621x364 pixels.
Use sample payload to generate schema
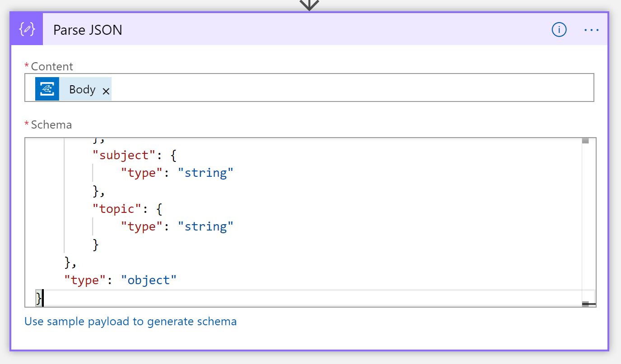(131, 321)
